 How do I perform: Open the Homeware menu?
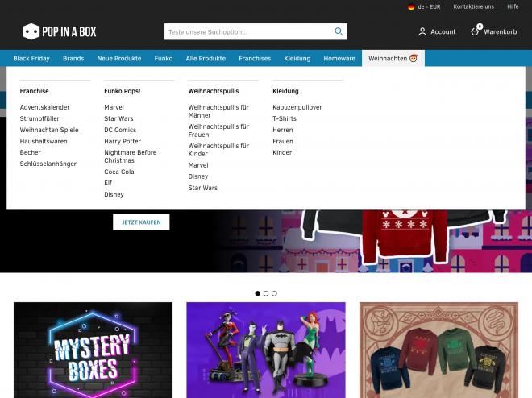pyautogui.click(x=339, y=58)
